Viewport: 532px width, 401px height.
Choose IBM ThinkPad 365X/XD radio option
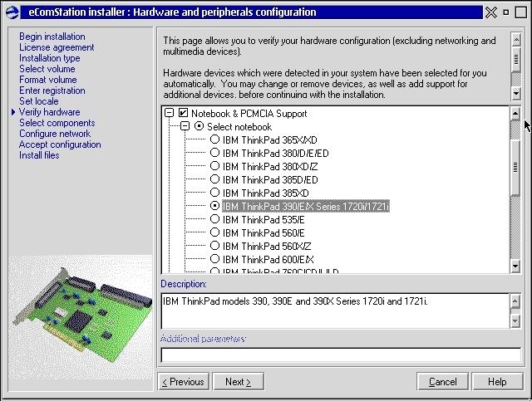(214, 139)
